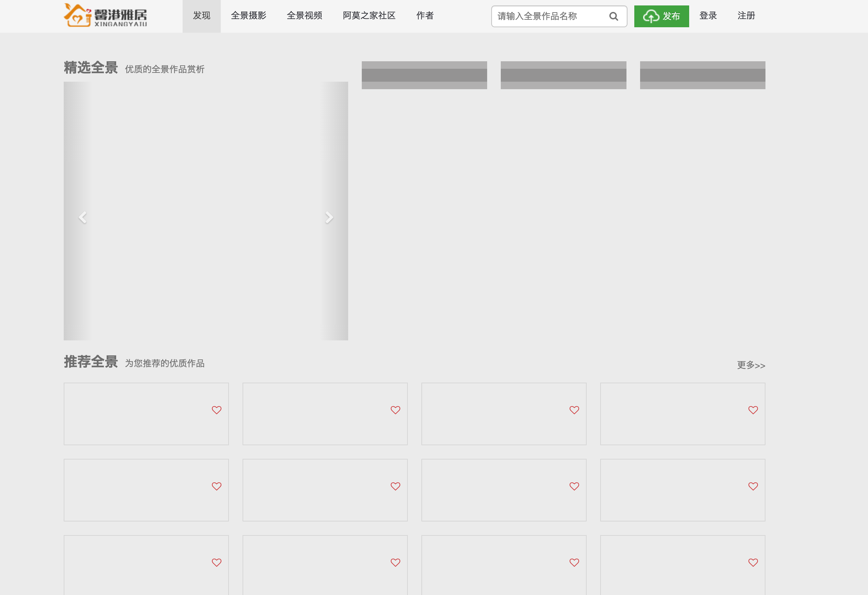The height and width of the screenshot is (595, 868).
Task: Open the 作者 menu item
Action: 425,16
